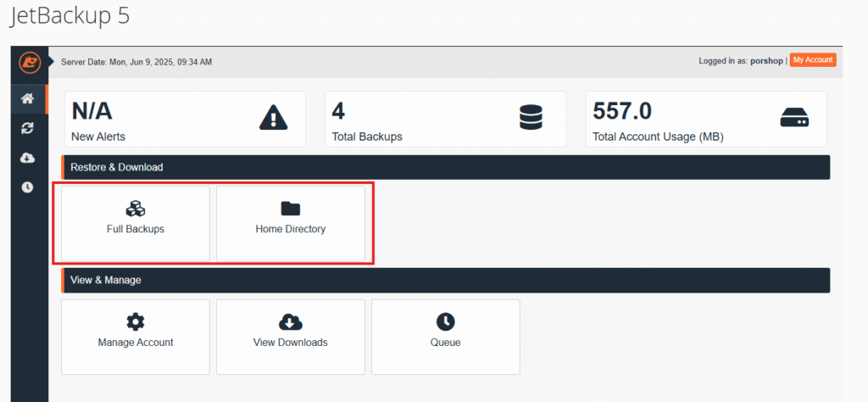The width and height of the screenshot is (868, 402).
Task: Click the View & Manage section header
Action: point(446,280)
